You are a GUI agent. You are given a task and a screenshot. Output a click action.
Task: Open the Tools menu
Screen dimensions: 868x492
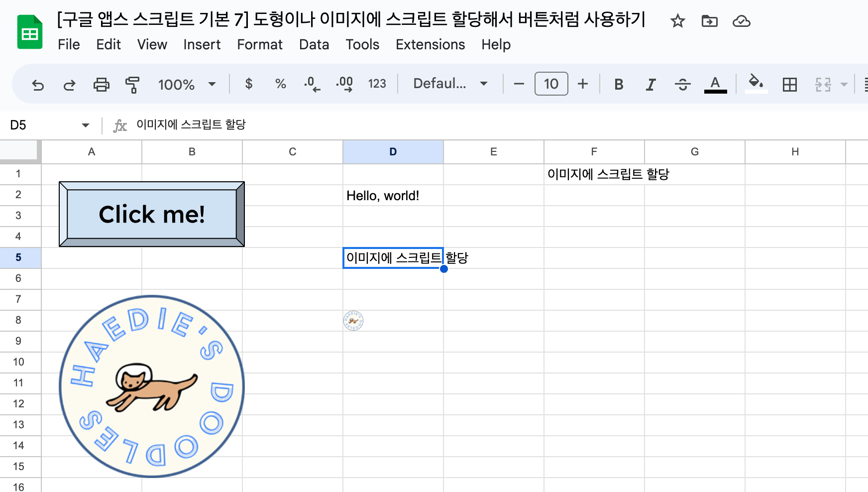pos(362,45)
